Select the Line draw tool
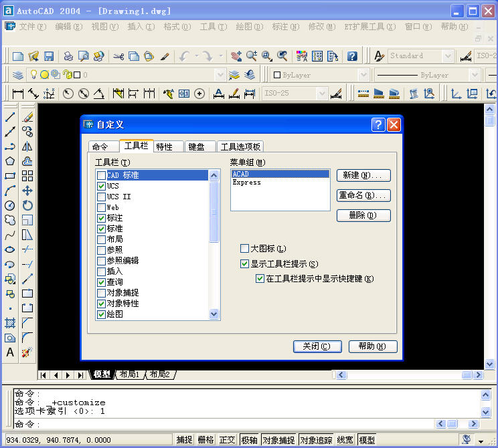This screenshot has width=498, height=448. (10, 117)
